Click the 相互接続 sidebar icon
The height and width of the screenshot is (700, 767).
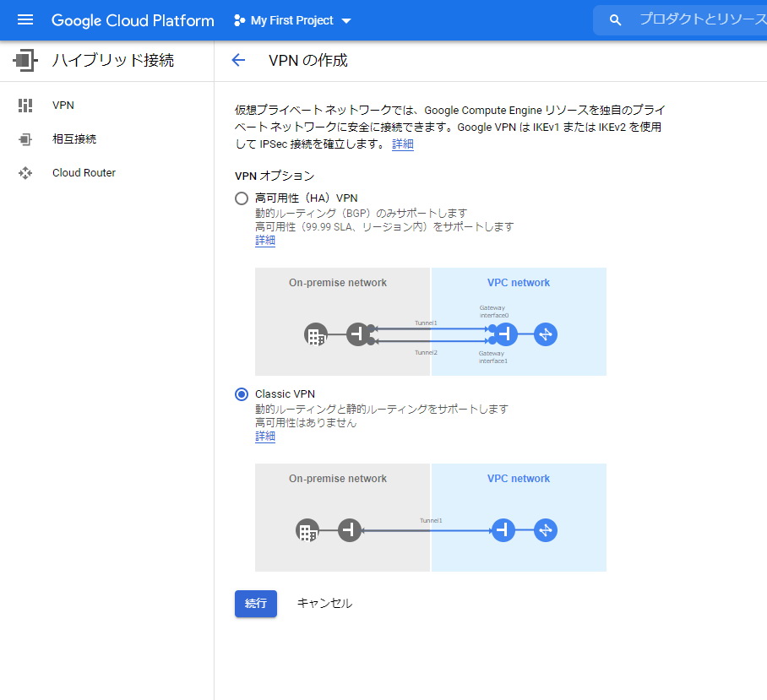(25, 139)
